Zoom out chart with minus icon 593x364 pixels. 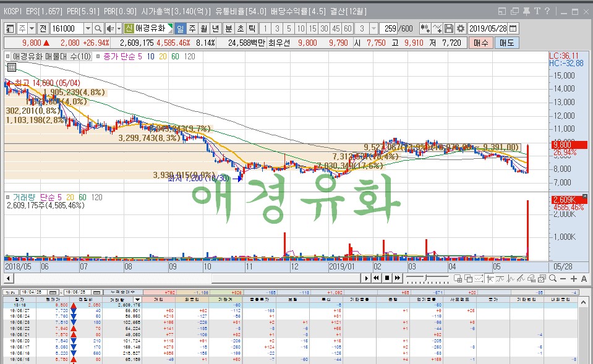(x=563, y=279)
